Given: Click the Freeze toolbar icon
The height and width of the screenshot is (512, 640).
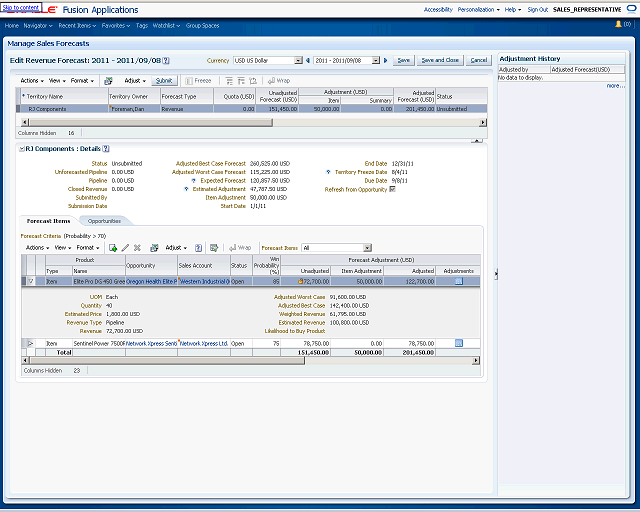Looking at the screenshot, I should tap(189, 81).
